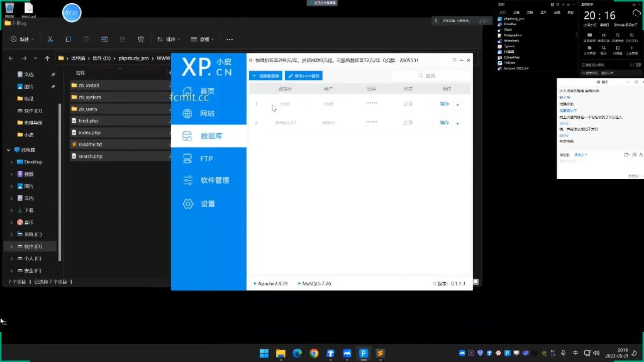Open File Explorer from the taskbar
The width and height of the screenshot is (644, 362).
pyautogui.click(x=280, y=353)
